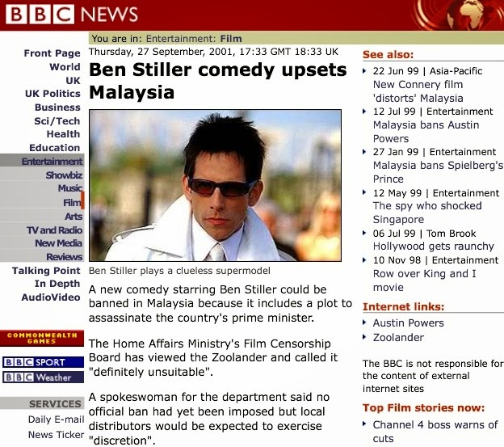Go to the Front Page
The height and width of the screenshot is (447, 504).
pyautogui.click(x=52, y=53)
